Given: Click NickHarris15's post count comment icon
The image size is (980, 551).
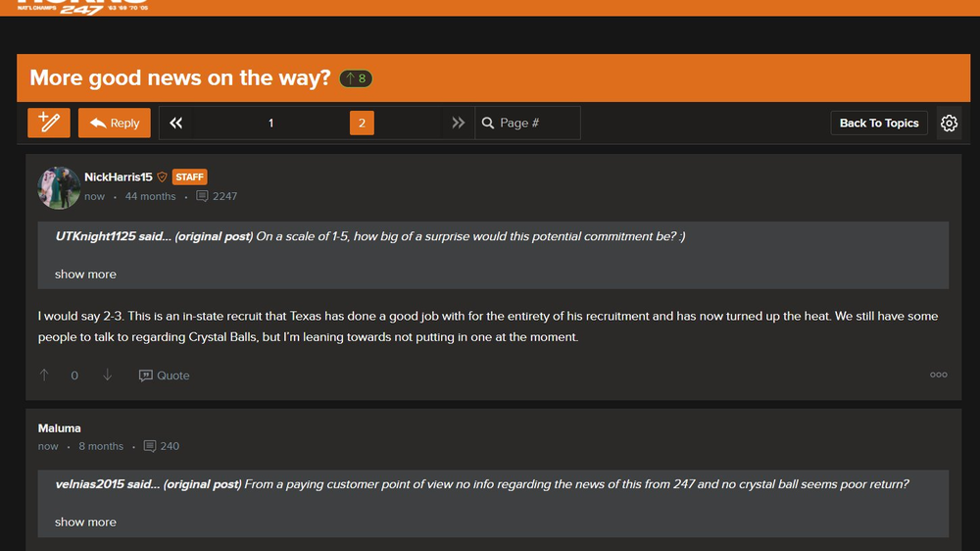Looking at the screenshot, I should coord(202,196).
